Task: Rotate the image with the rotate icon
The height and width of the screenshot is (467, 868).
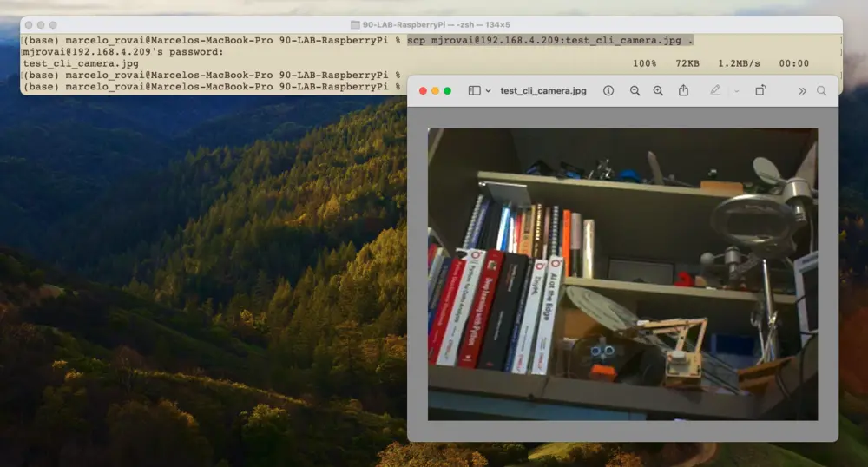Action: (760, 90)
